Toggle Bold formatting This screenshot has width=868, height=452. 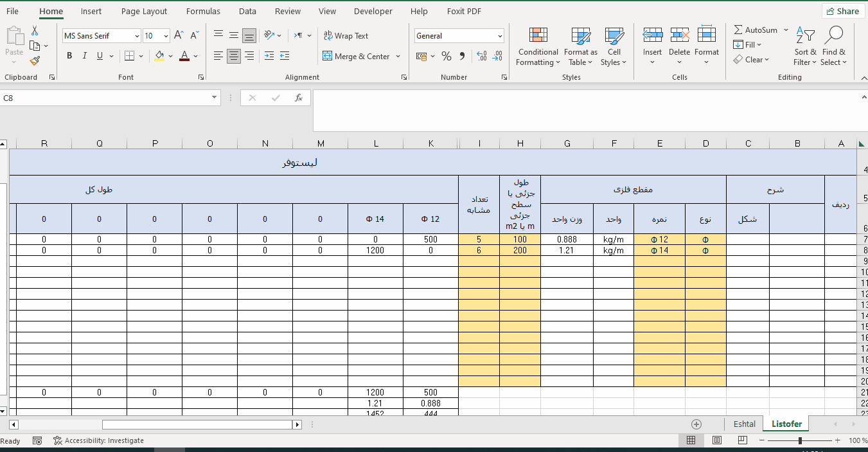(x=69, y=56)
